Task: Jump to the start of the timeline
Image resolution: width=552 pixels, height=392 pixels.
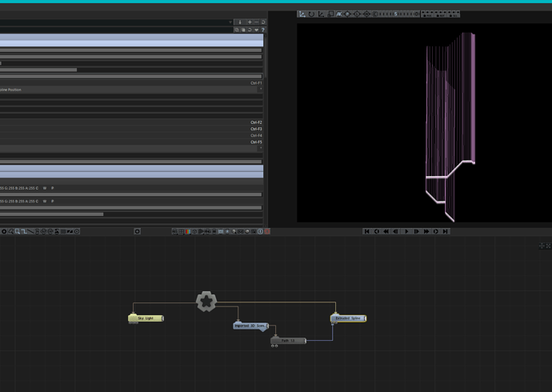Action: 367,231
